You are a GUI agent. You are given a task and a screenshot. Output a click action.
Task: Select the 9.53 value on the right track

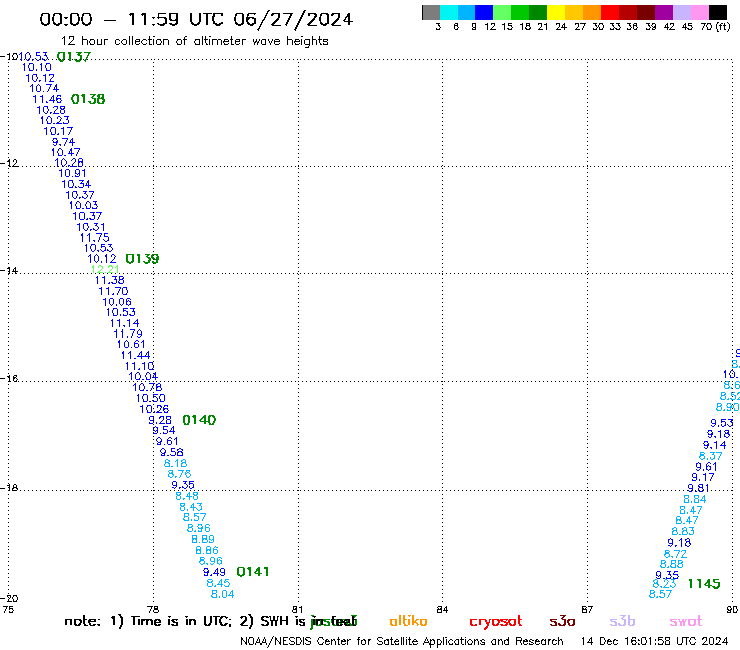click(722, 423)
